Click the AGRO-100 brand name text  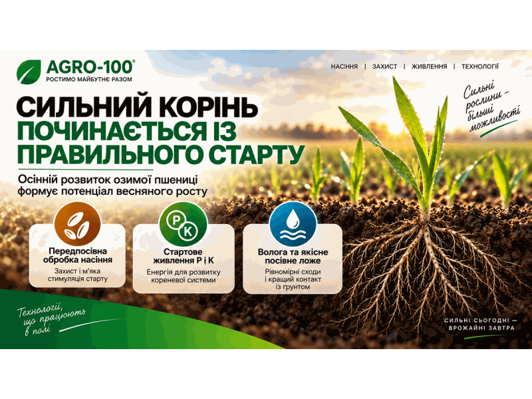click(x=90, y=67)
